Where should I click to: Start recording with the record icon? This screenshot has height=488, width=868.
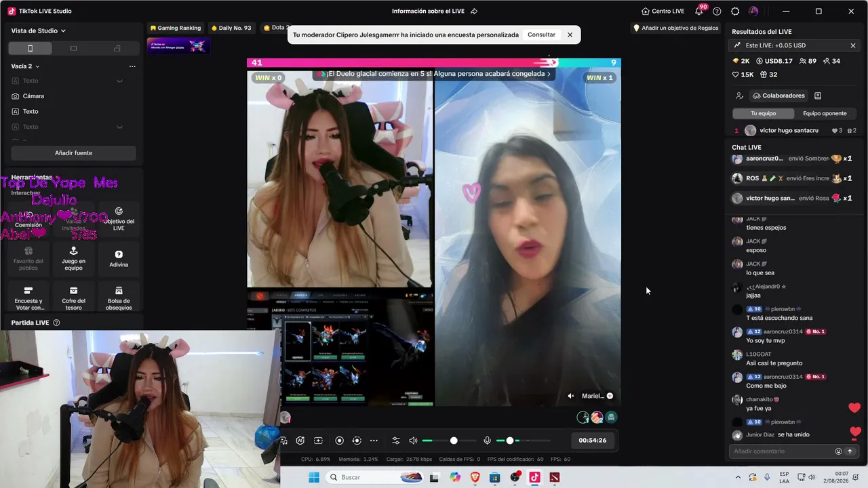tap(340, 441)
